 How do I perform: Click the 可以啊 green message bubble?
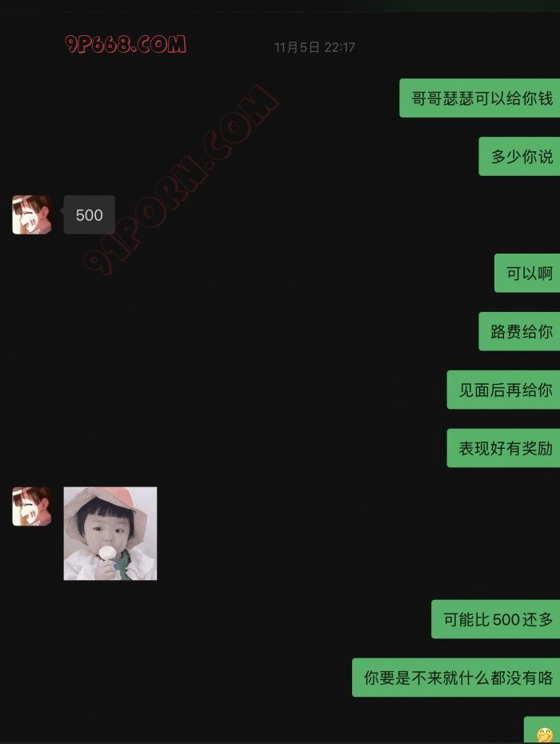(527, 273)
